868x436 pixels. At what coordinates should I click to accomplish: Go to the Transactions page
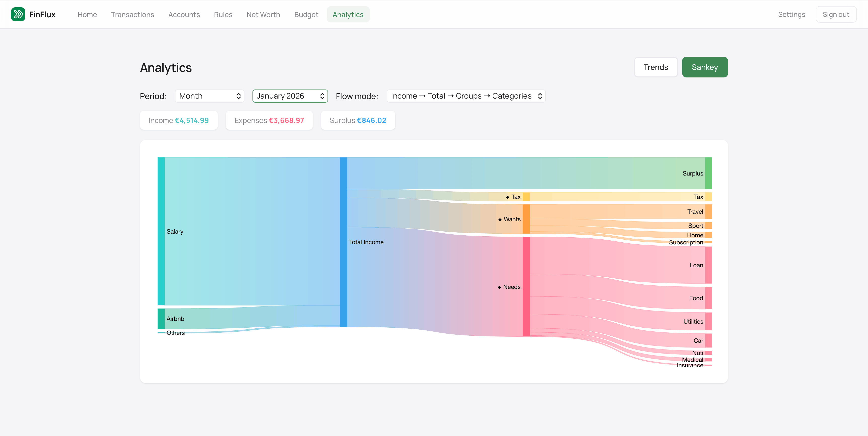click(x=132, y=15)
